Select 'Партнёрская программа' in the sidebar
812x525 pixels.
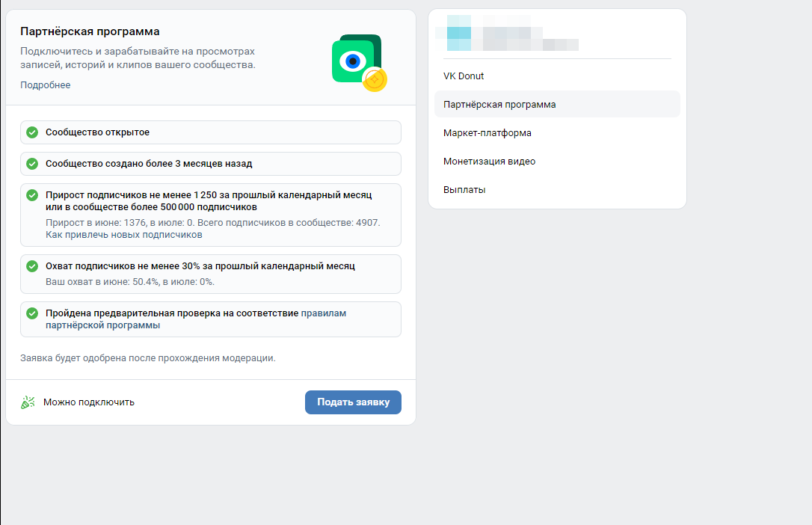pyautogui.click(x=499, y=105)
